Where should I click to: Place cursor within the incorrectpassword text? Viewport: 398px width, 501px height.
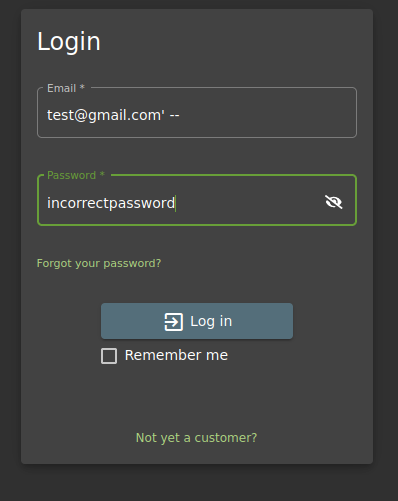[x=111, y=203]
